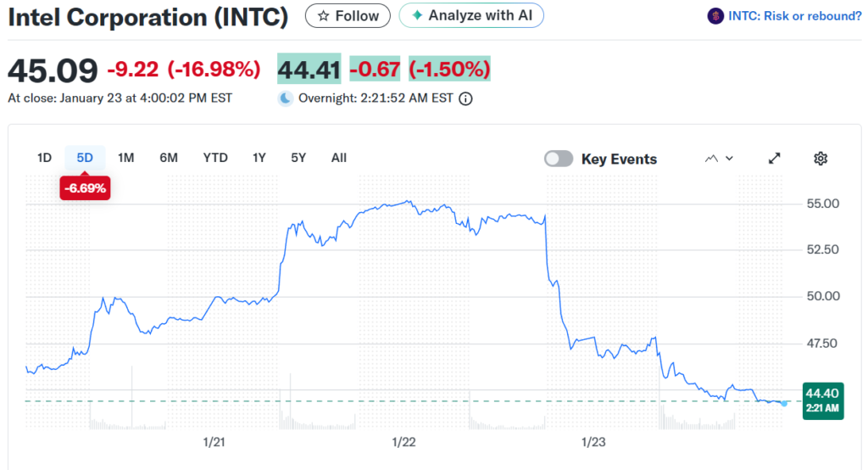Switch to the YTD range
The image size is (868, 470).
tap(215, 157)
